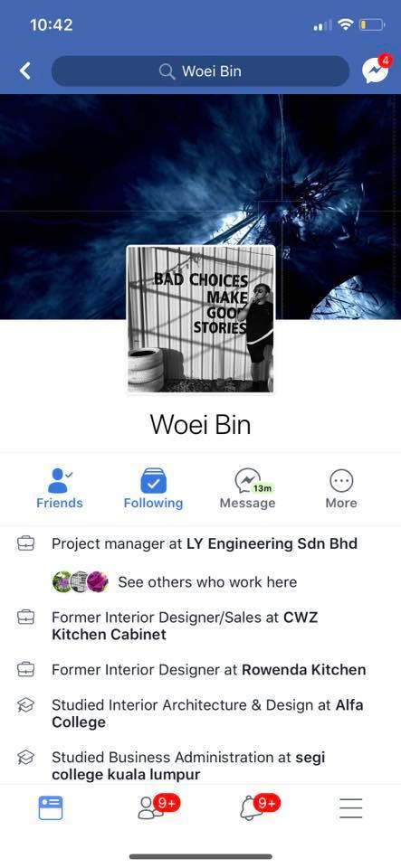This screenshot has width=401, height=868.
Task: Tap the search field showing Woei Bin
Action: (x=201, y=71)
